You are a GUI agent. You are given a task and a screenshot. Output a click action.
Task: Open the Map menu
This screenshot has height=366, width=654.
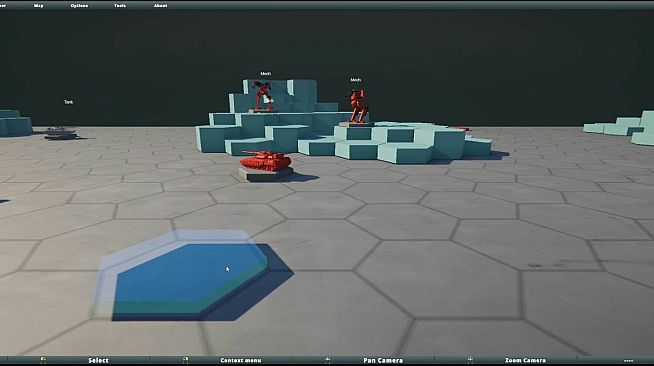pyautogui.click(x=38, y=5)
